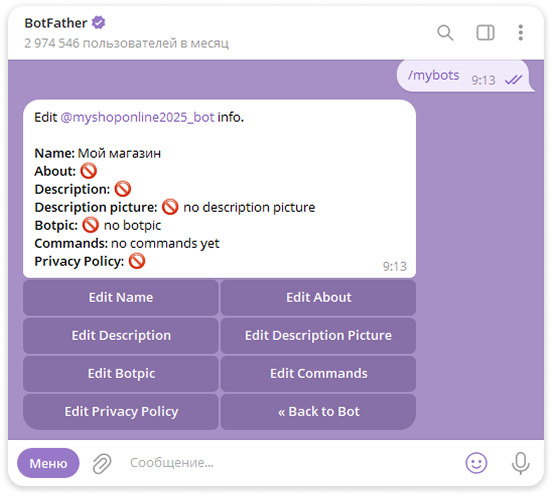Toggle the side panel icon in header
552x496 pixels.
pyautogui.click(x=485, y=33)
